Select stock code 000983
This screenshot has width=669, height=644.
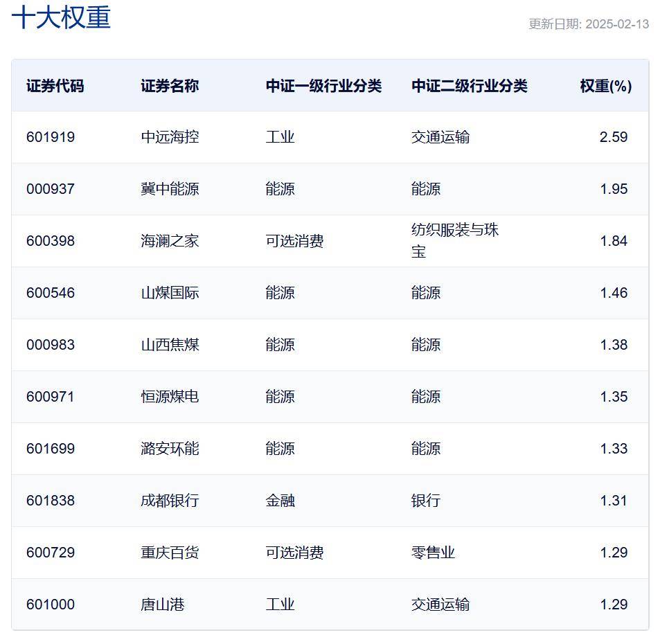tap(51, 345)
